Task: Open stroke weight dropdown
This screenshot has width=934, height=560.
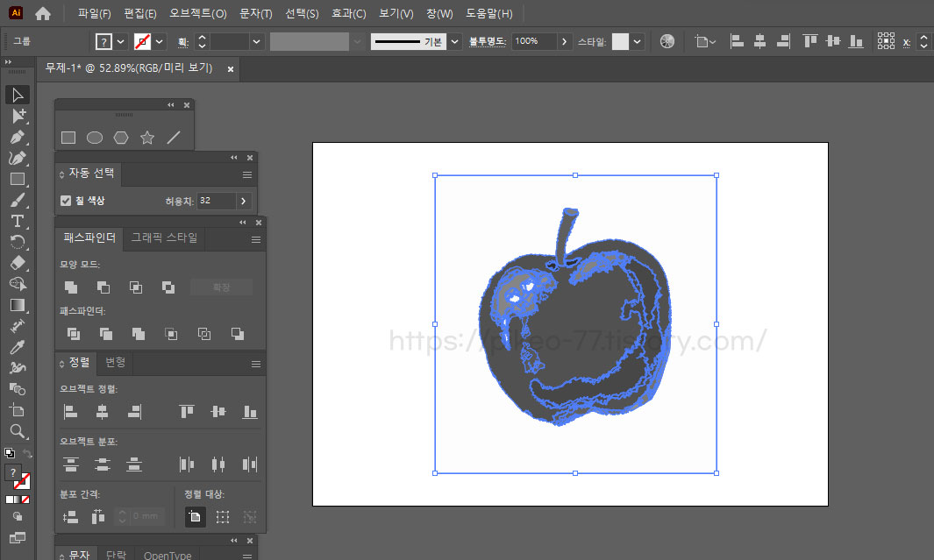Action: pos(257,42)
